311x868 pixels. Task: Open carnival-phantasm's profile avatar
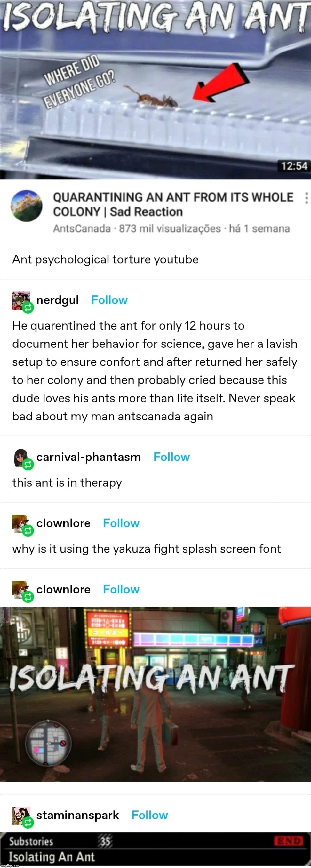(x=21, y=458)
